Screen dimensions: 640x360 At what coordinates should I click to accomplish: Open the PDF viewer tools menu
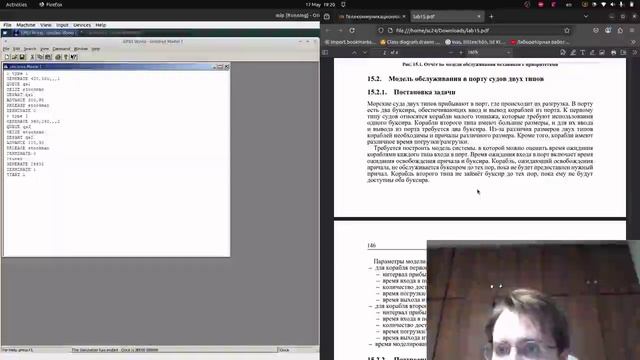coord(634,52)
